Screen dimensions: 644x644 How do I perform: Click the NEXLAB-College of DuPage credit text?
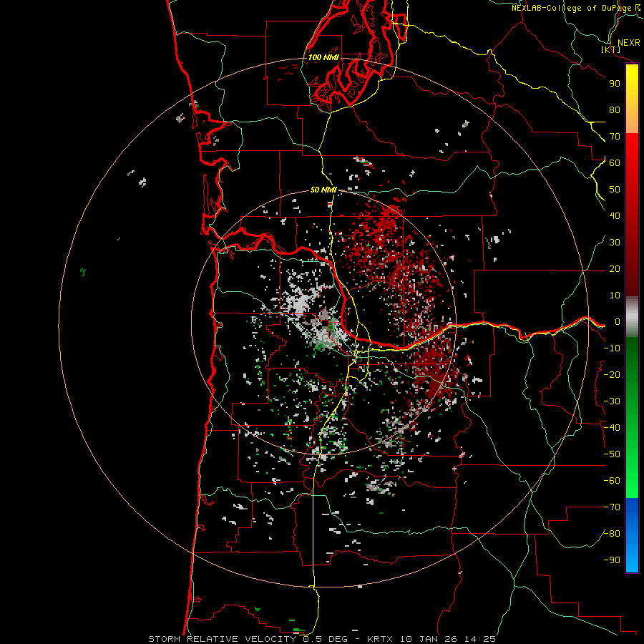click(x=576, y=8)
